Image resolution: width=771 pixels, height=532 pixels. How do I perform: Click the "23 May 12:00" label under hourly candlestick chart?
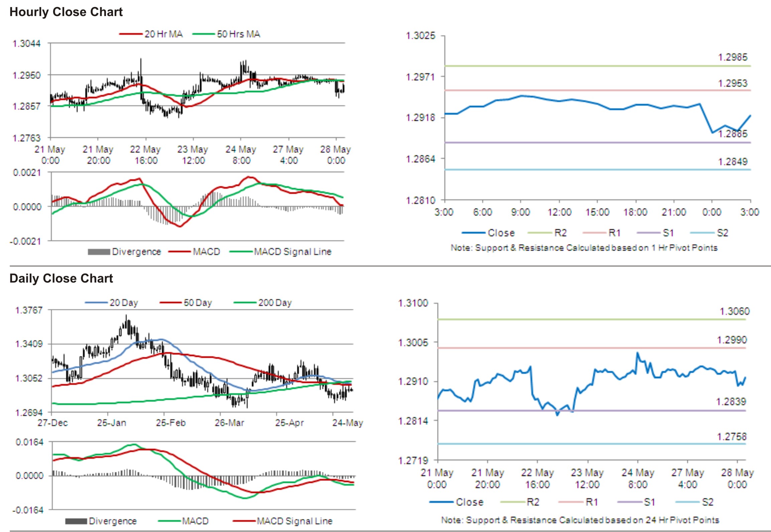[193, 155]
